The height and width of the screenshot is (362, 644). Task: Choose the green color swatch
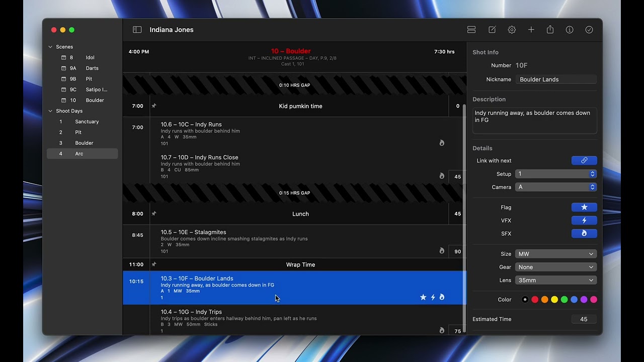click(x=564, y=300)
